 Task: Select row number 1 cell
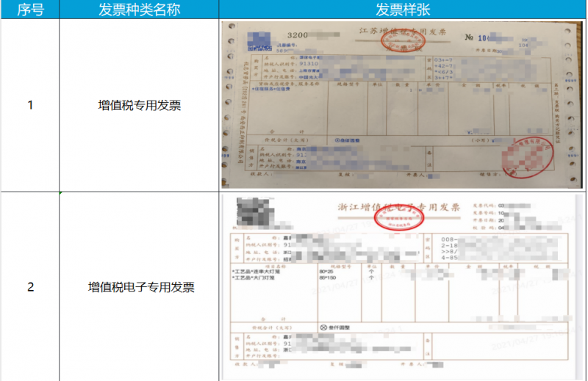[30, 105]
